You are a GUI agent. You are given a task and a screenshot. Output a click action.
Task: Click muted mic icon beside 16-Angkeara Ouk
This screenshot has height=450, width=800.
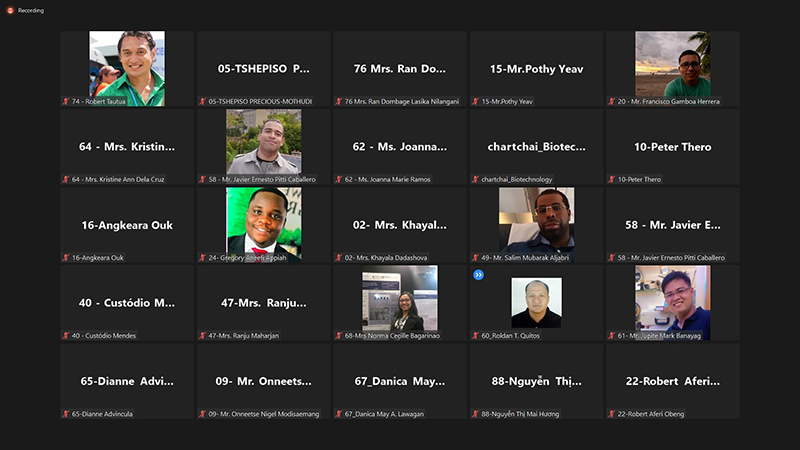[66, 257]
